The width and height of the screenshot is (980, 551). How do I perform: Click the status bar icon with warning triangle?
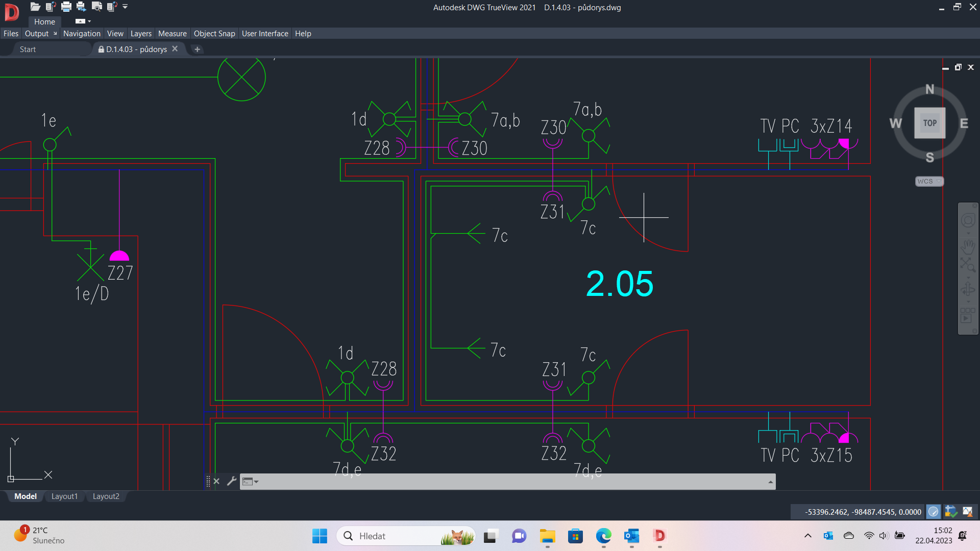click(x=968, y=511)
